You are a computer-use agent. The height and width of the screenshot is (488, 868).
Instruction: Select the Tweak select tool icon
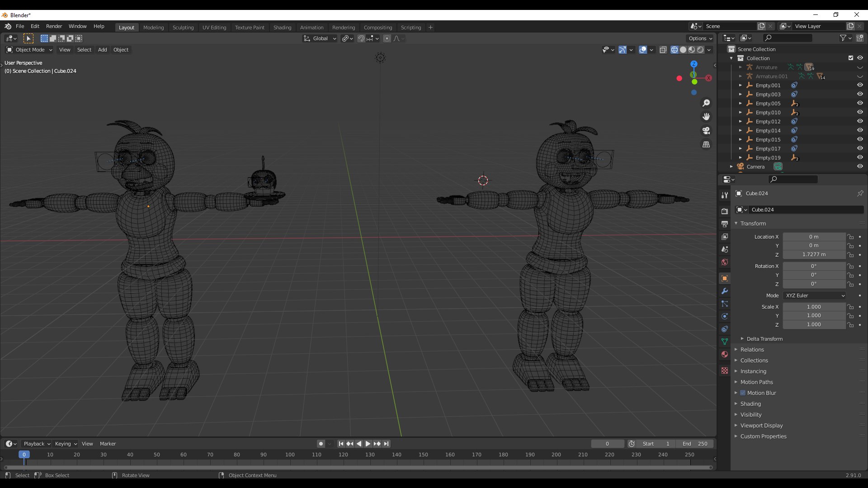pos(28,38)
